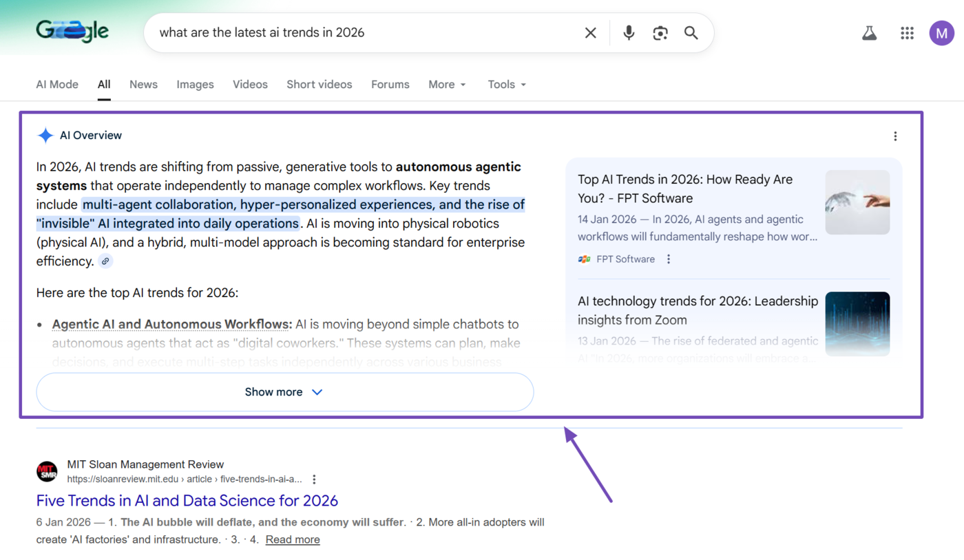
Task: Open options beside MIT Sloan result URL
Action: pos(314,480)
